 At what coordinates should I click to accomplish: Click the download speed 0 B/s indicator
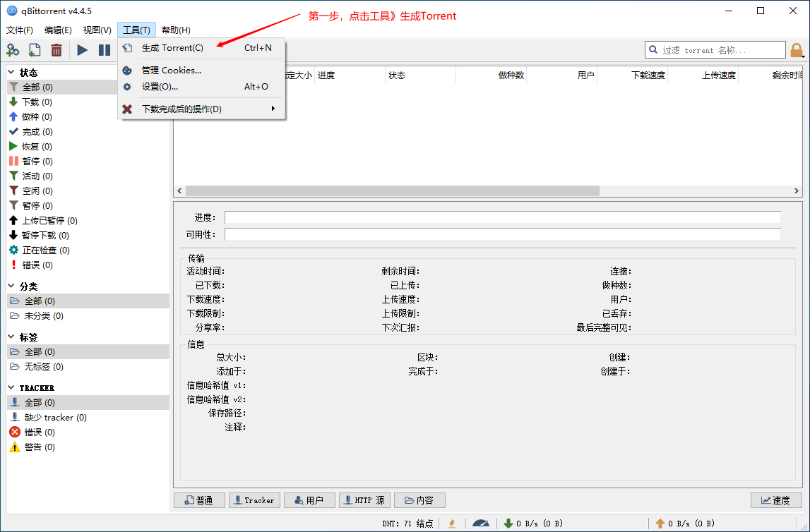532,524
